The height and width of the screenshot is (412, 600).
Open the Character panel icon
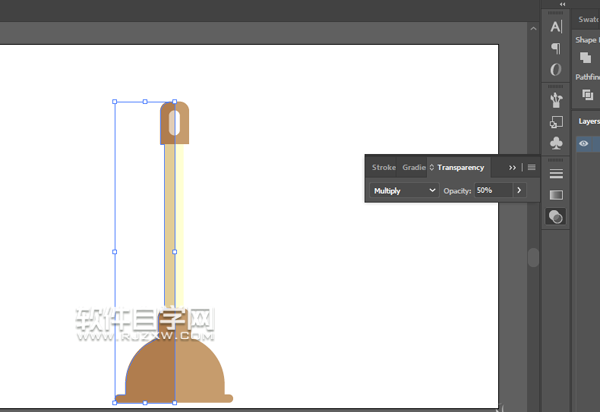[556, 26]
